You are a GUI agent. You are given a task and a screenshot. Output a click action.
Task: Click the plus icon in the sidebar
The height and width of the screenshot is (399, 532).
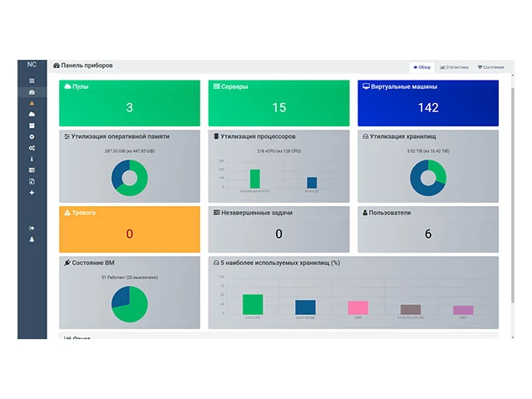(x=32, y=193)
